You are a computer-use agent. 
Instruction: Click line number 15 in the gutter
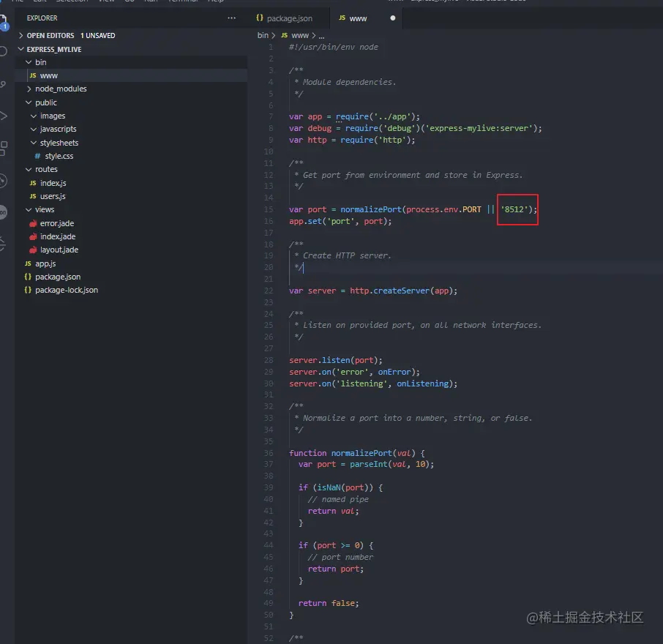pos(269,209)
